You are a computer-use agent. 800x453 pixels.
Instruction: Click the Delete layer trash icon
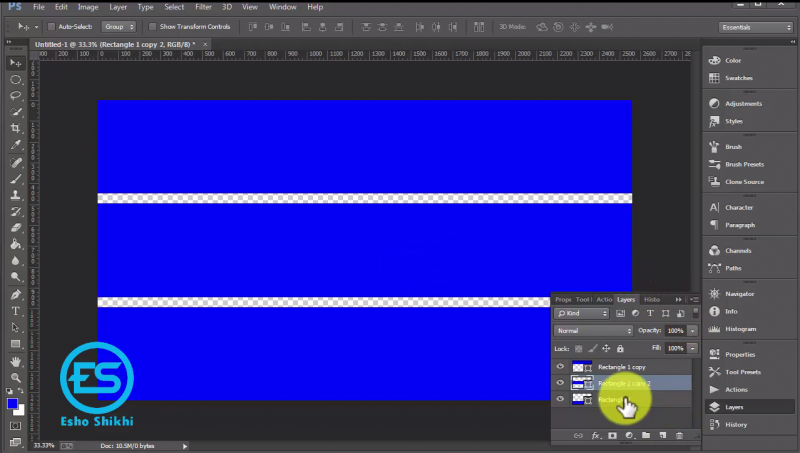click(x=679, y=435)
